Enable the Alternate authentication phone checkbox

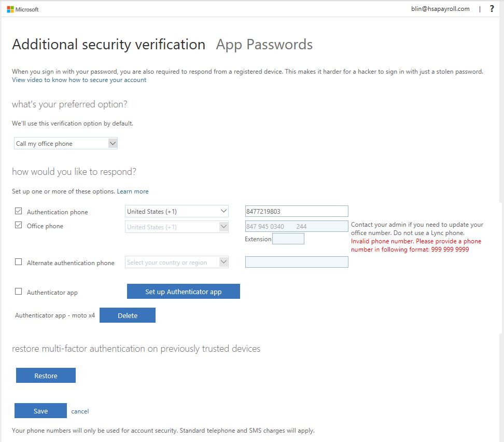coord(18,262)
